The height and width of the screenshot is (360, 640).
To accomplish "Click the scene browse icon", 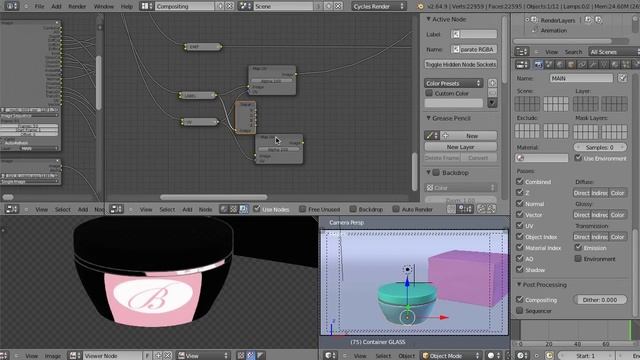I will click(245, 6).
